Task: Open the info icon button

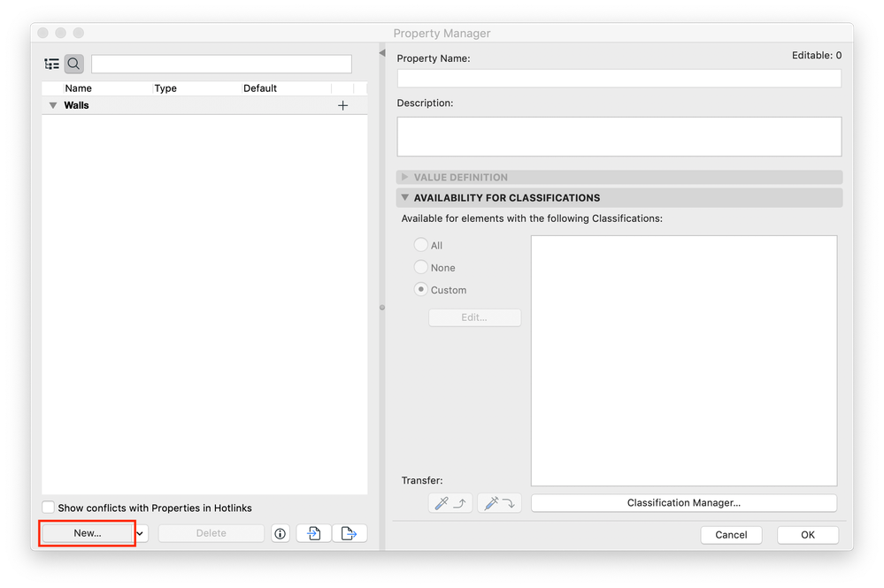Action: click(281, 533)
